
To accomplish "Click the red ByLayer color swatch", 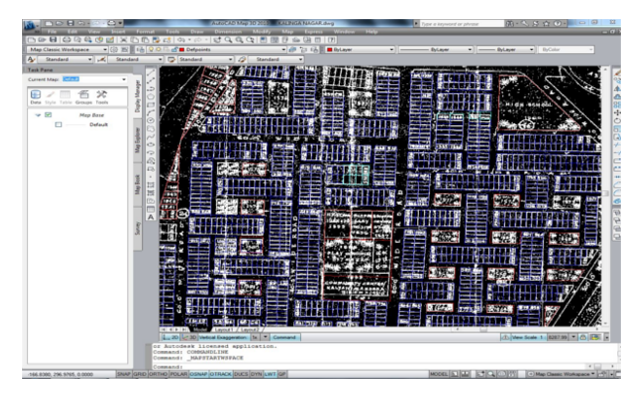I will pos(330,50).
